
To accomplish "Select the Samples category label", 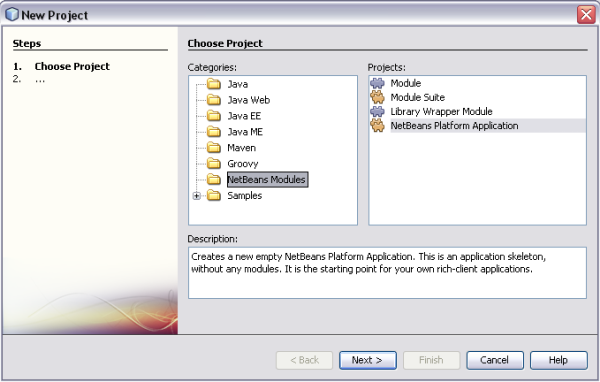I will point(245,195).
